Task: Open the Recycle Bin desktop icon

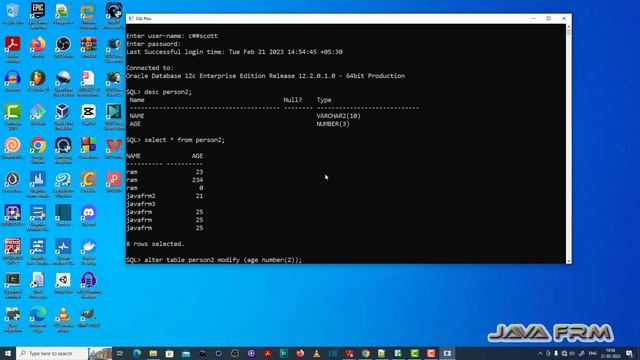Action: [12, 12]
